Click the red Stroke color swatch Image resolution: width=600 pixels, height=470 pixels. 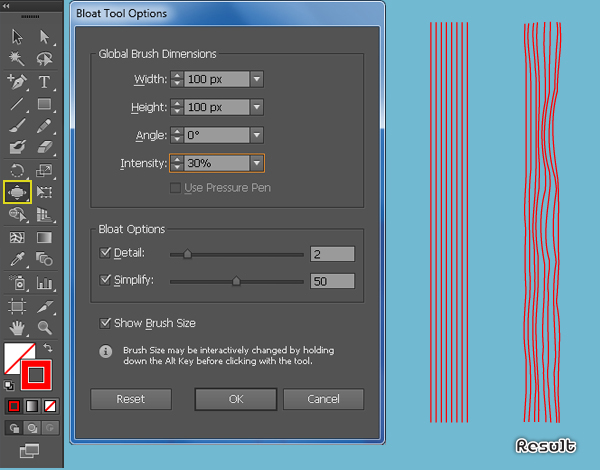(x=36, y=375)
